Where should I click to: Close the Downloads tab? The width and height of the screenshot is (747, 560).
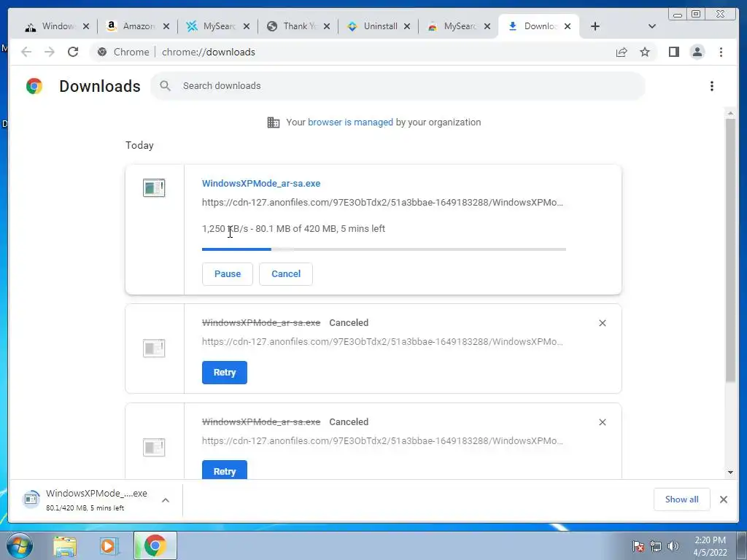click(x=568, y=26)
